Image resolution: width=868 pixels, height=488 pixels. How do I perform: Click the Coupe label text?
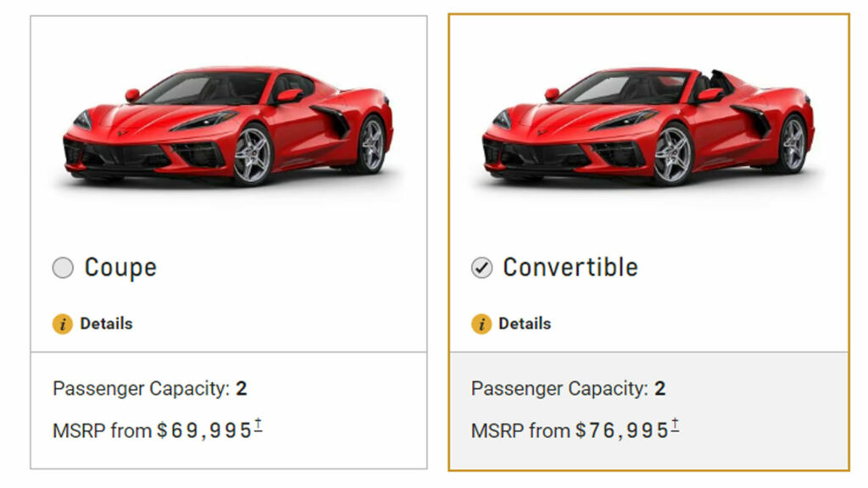click(120, 267)
